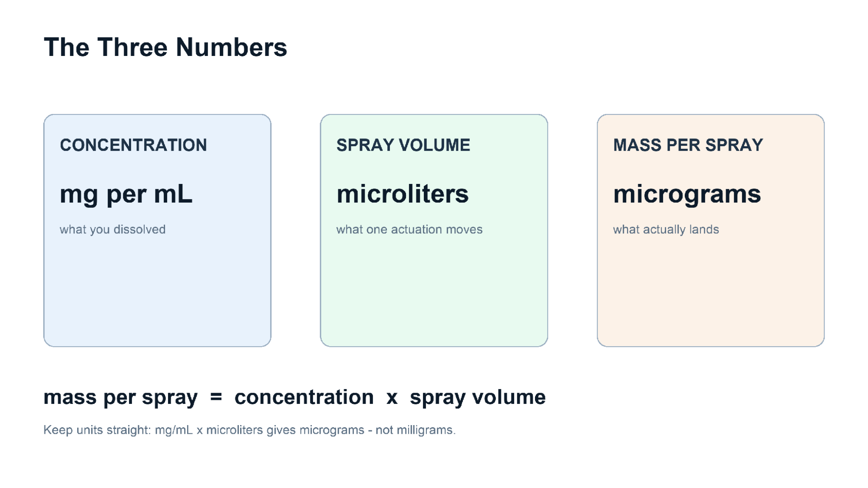Click mass per spray in the formula
The image size is (868, 488).
(x=120, y=397)
